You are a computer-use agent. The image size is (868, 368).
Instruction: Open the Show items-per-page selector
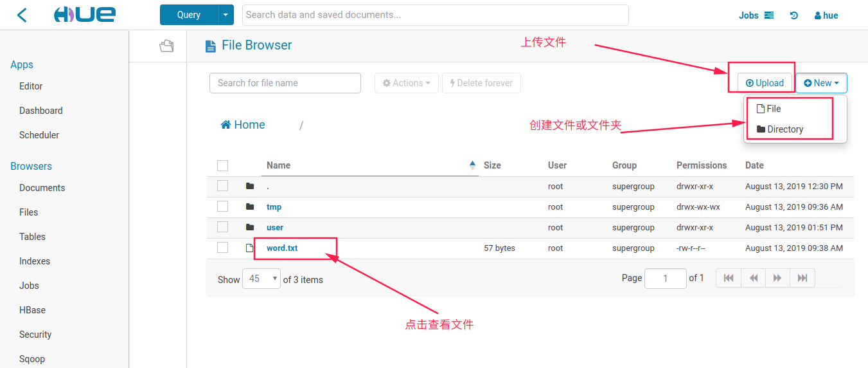coord(261,279)
